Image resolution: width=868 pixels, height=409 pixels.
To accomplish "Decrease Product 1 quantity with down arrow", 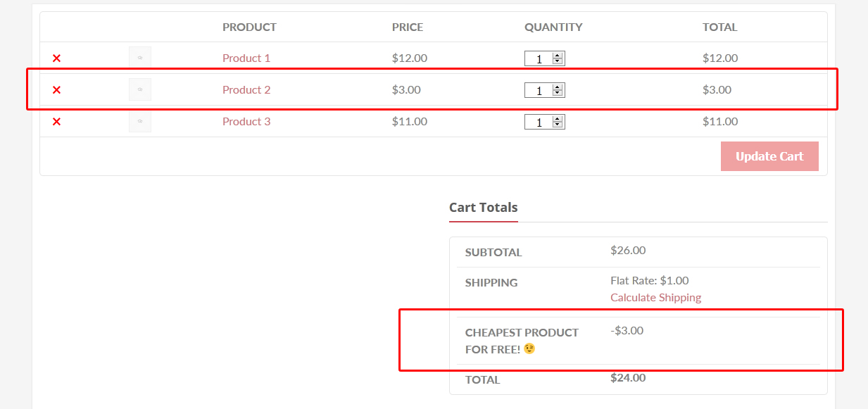I will [x=558, y=62].
